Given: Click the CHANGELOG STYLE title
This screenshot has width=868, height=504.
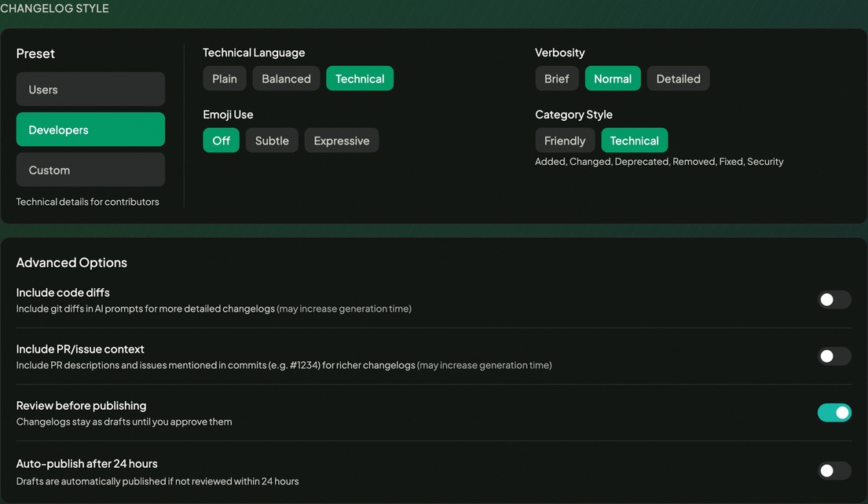Looking at the screenshot, I should coord(55,8).
